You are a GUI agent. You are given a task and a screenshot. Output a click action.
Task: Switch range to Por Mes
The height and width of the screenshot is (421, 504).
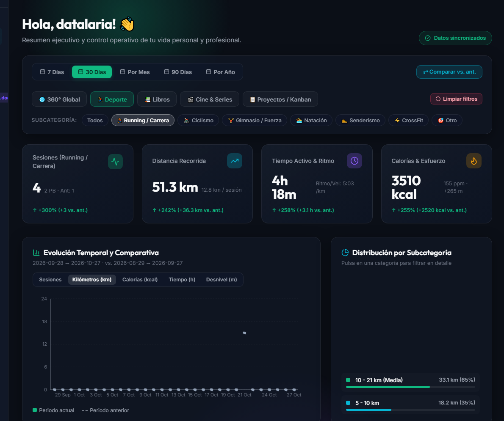point(135,72)
